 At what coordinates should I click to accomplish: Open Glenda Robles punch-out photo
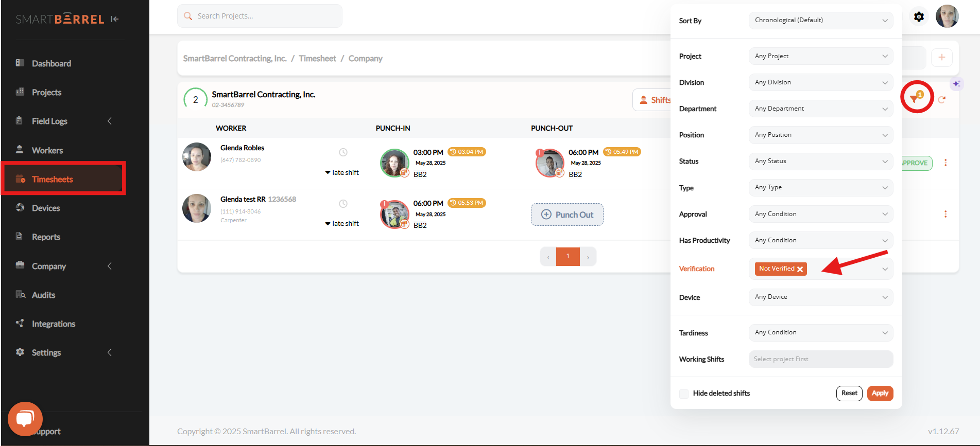550,163
